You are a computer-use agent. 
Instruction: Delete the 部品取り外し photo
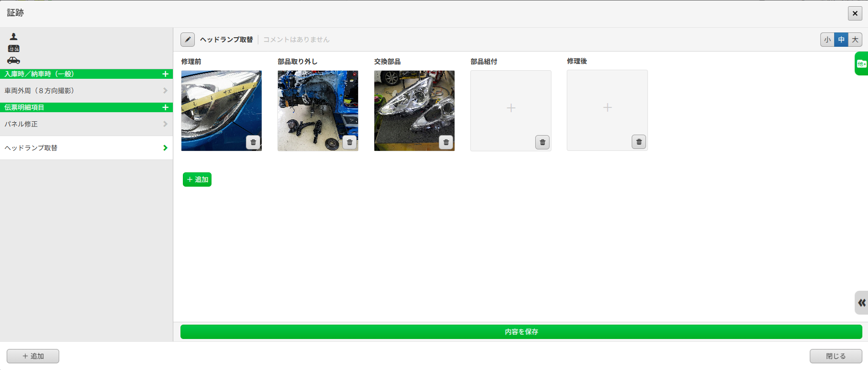pos(349,142)
